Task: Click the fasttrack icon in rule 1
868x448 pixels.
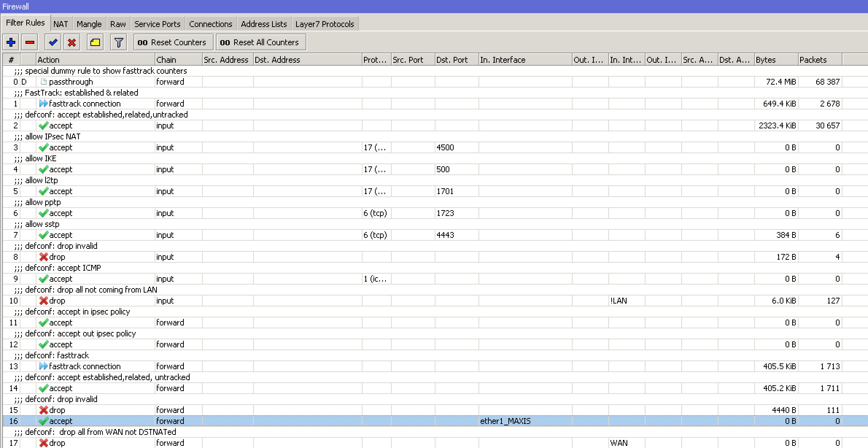Action: click(43, 104)
